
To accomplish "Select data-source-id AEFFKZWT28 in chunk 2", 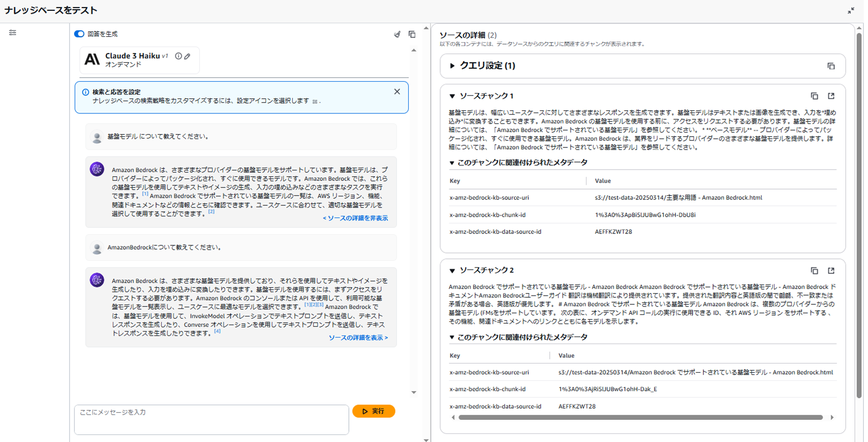I will (577, 406).
